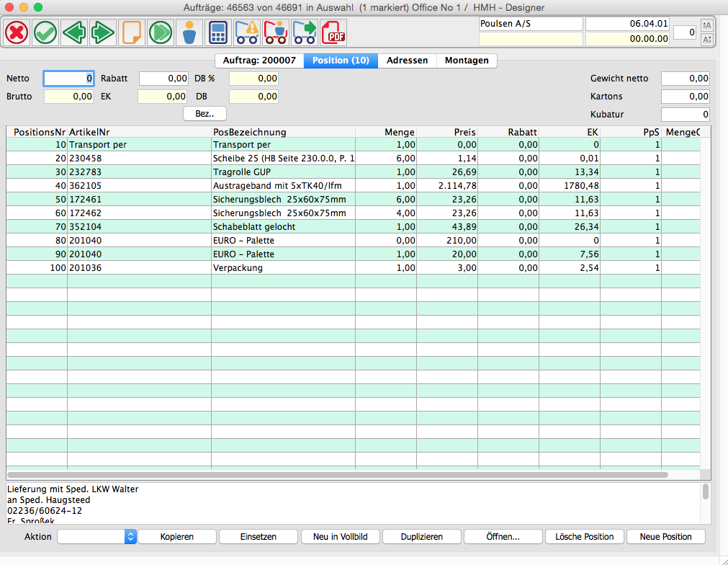The width and height of the screenshot is (728, 565).
Task: Click the Netto input field
Action: 68,79
